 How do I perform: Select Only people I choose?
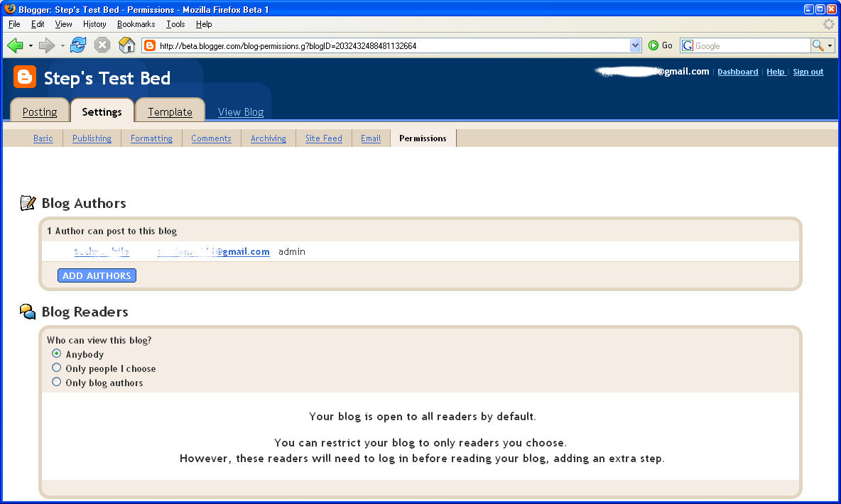click(56, 368)
